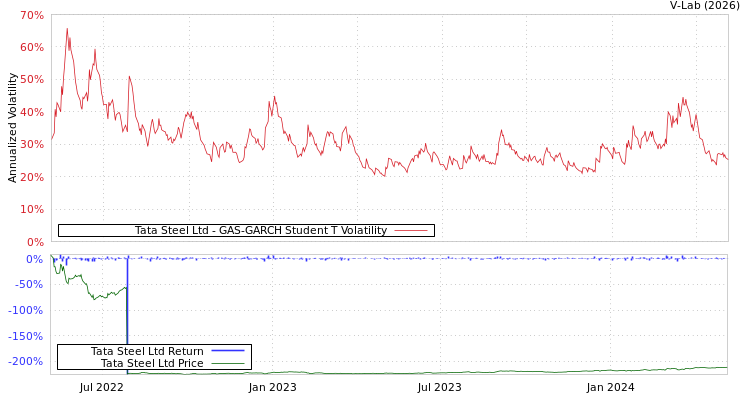Click the 10% y-axis tick label

point(31,210)
